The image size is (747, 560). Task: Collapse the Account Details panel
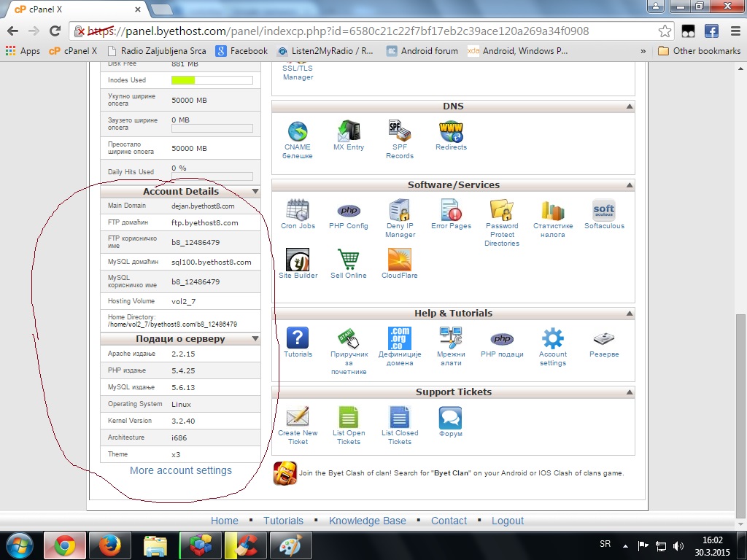tap(255, 192)
